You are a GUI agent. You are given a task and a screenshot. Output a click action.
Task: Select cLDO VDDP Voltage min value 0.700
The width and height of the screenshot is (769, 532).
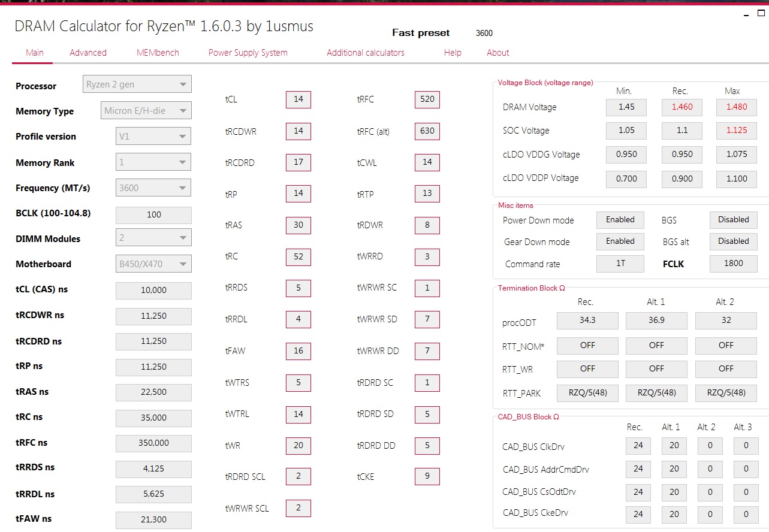pos(626,178)
